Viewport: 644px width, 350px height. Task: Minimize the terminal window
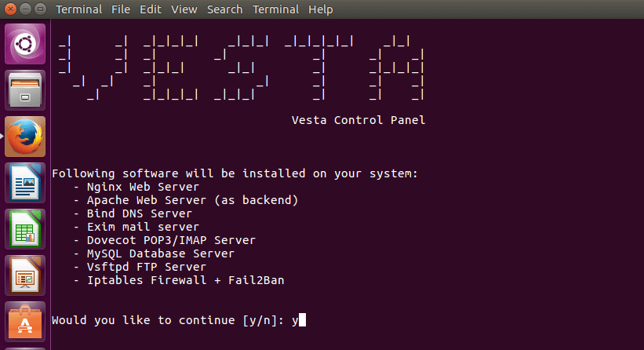pyautogui.click(x=25, y=9)
